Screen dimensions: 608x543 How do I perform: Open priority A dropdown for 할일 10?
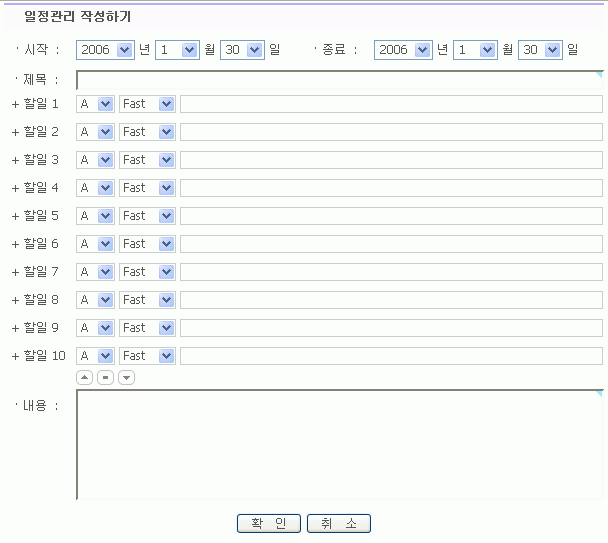[95, 356]
